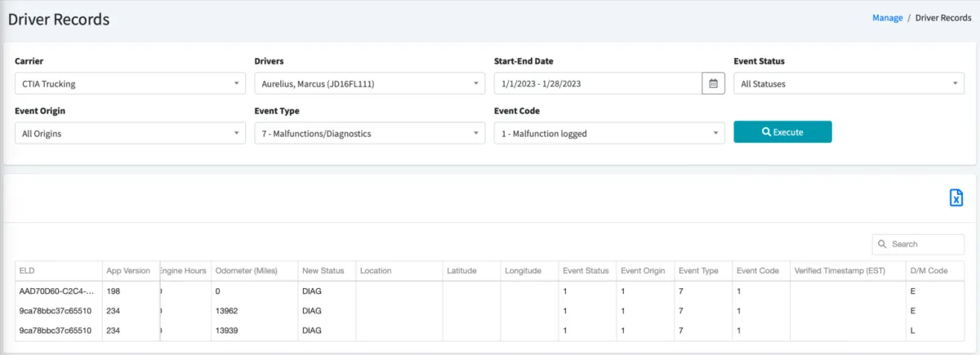Select the row with ELD AAD70D60-C2C4
980x355 pixels.
click(56, 291)
